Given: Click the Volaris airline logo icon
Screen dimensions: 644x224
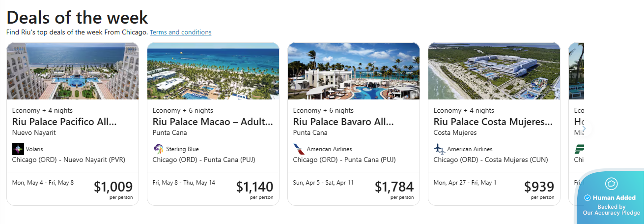Looking at the screenshot, I should (x=18, y=149).
